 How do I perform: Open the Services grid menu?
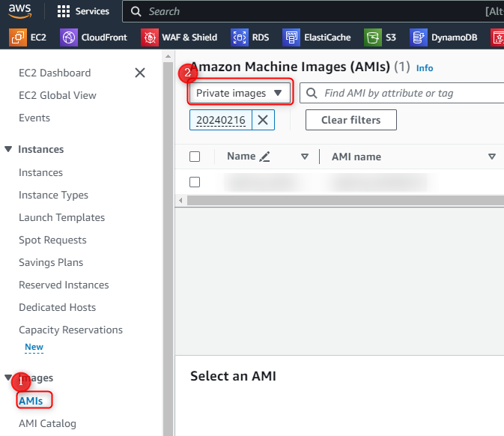click(x=64, y=11)
